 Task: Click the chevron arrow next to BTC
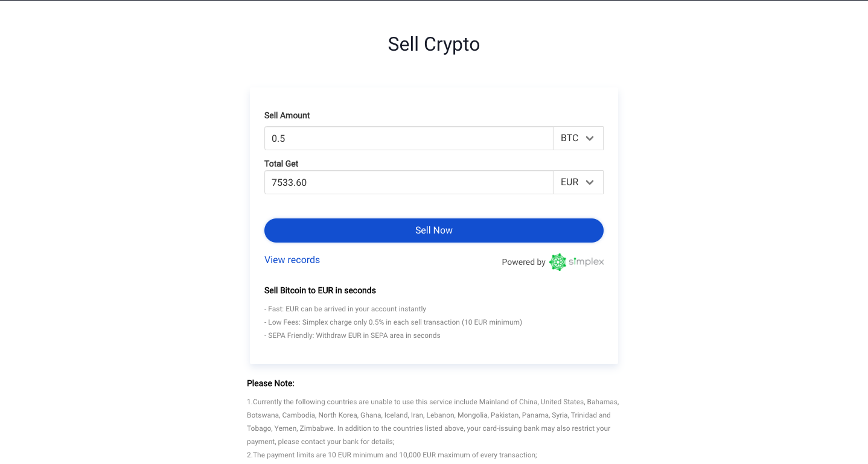[x=590, y=138]
